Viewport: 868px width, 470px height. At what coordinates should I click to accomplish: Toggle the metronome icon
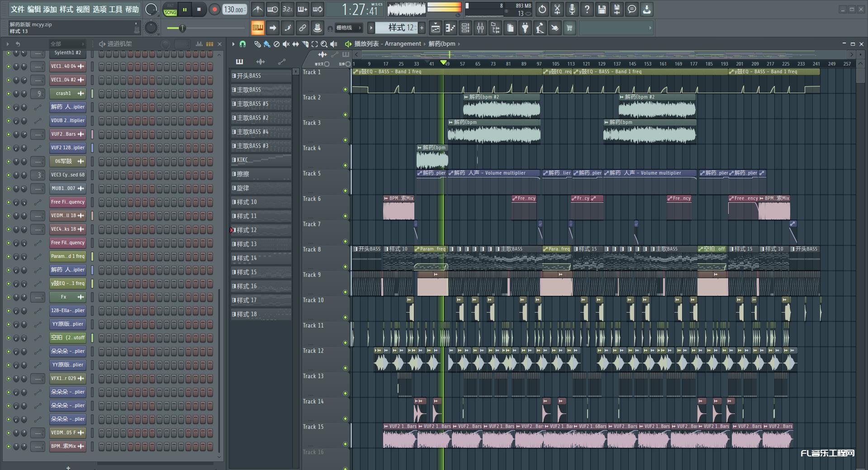click(x=257, y=9)
